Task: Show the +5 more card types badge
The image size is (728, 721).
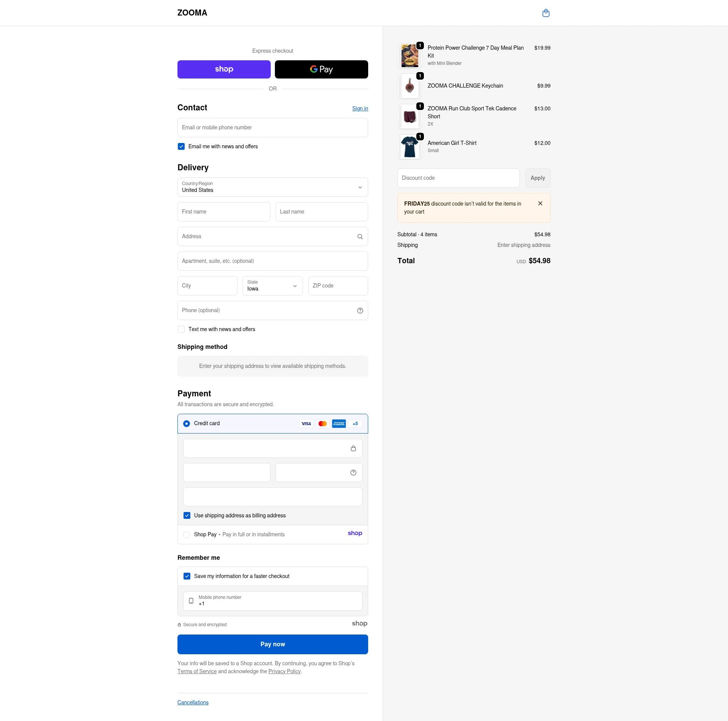Action: click(x=355, y=424)
